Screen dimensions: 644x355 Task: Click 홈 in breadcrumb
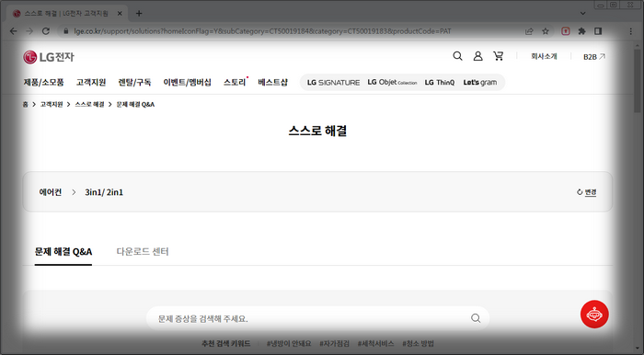(x=26, y=104)
